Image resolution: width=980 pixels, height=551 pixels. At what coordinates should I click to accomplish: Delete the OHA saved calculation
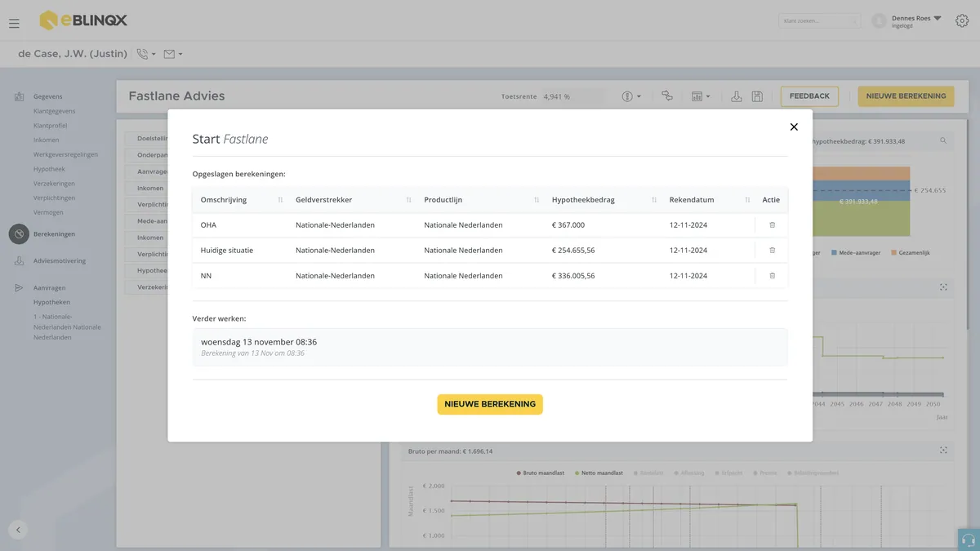[773, 224]
